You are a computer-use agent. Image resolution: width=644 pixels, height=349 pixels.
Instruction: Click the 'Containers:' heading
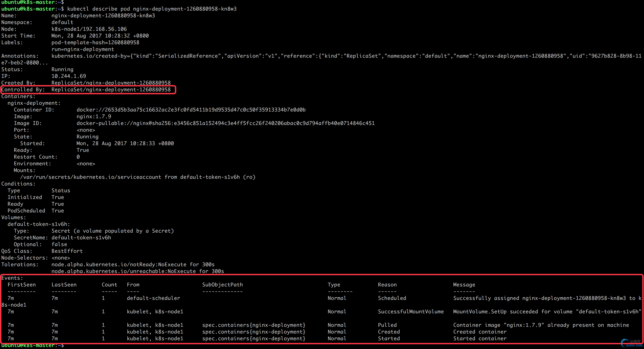(18, 96)
